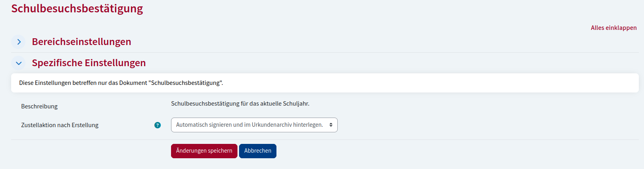Click the 'Alles einklappen' link
This screenshot has width=644, height=169.
coord(613,28)
